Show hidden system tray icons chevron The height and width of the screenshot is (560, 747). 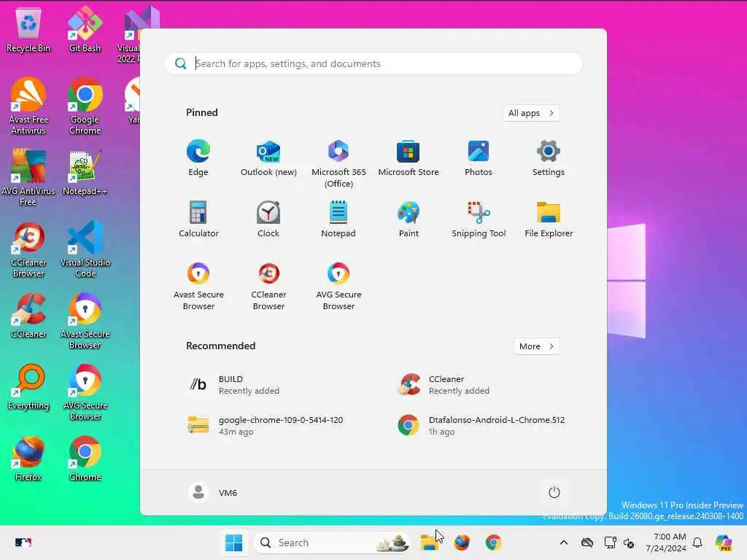[564, 542]
